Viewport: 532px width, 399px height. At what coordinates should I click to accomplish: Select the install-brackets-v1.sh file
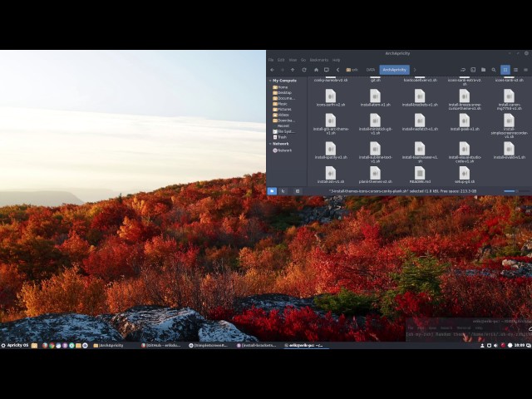(x=420, y=98)
